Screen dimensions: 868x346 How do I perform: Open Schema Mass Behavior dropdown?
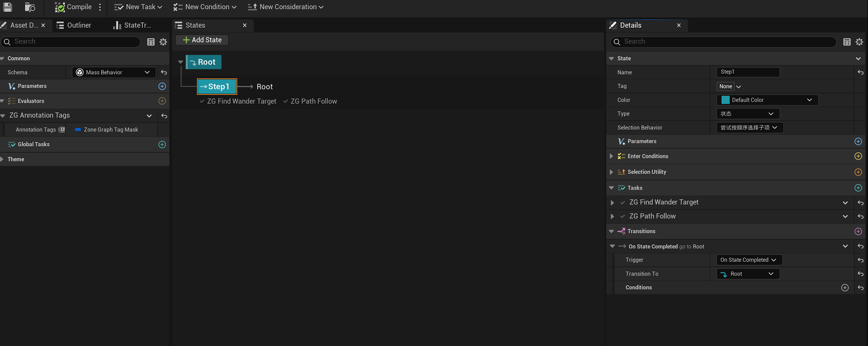click(114, 73)
